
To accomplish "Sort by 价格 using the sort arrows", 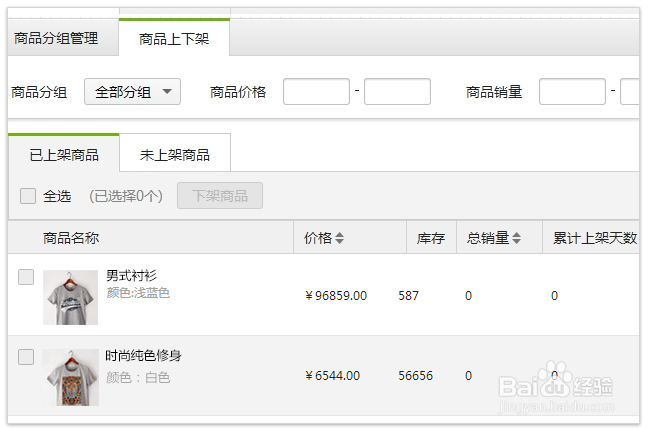I will pos(339,238).
